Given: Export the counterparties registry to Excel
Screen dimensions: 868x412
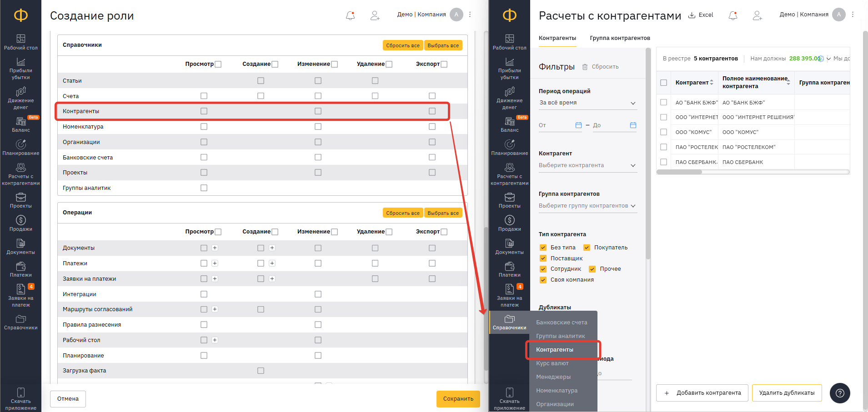Looking at the screenshot, I should pyautogui.click(x=701, y=15).
